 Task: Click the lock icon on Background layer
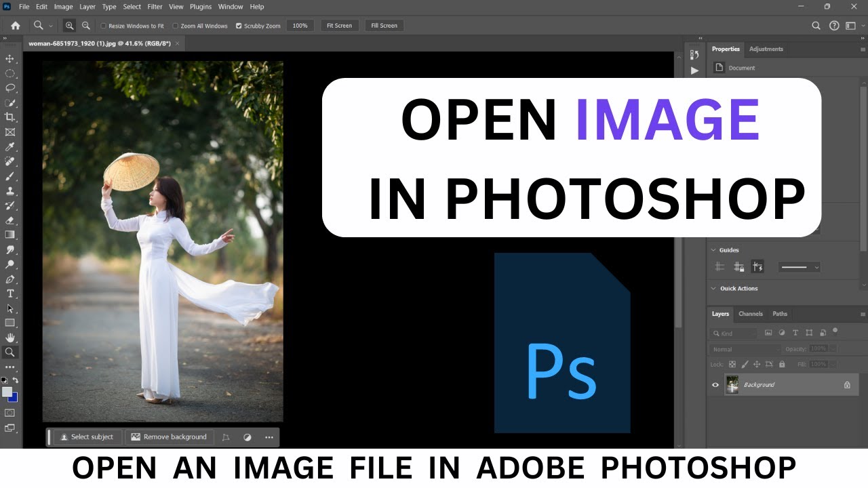pos(847,385)
